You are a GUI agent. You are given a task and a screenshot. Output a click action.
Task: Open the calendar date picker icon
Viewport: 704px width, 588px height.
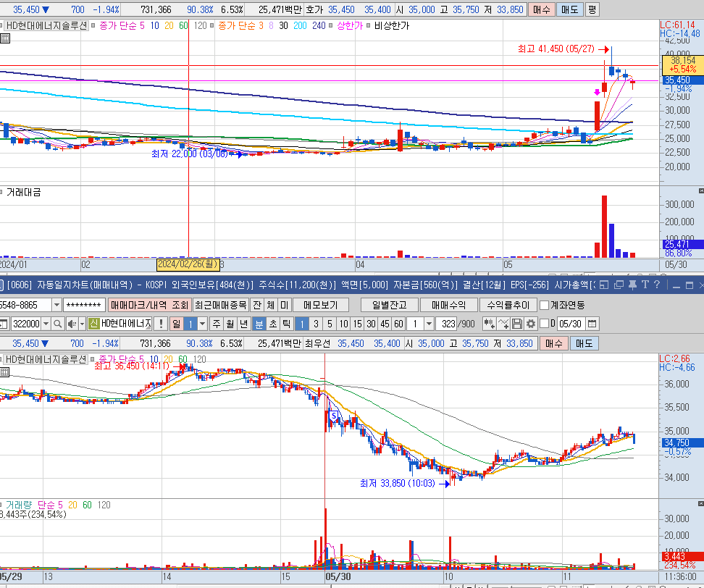coord(592,324)
